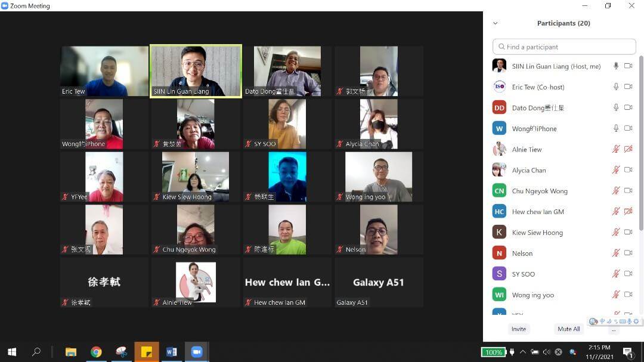
Task: Click camera icon next to Kiew Siew Hoong
Action: coord(628,233)
